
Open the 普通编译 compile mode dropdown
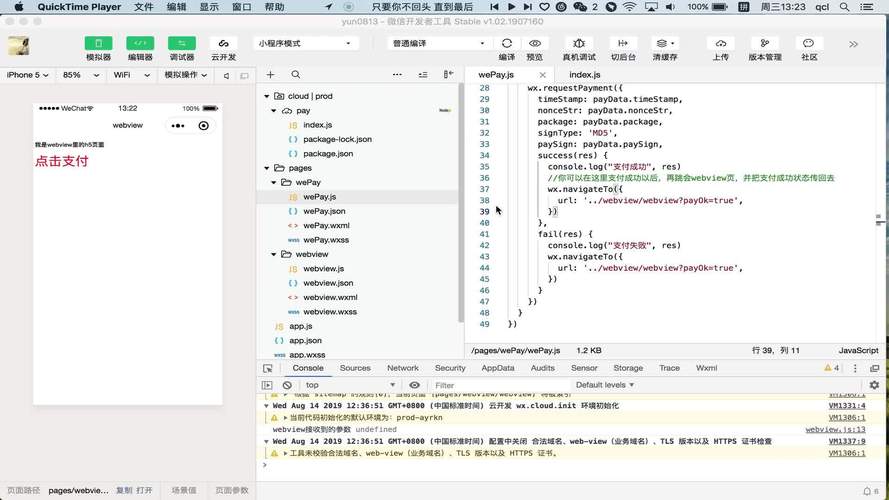[x=439, y=43]
